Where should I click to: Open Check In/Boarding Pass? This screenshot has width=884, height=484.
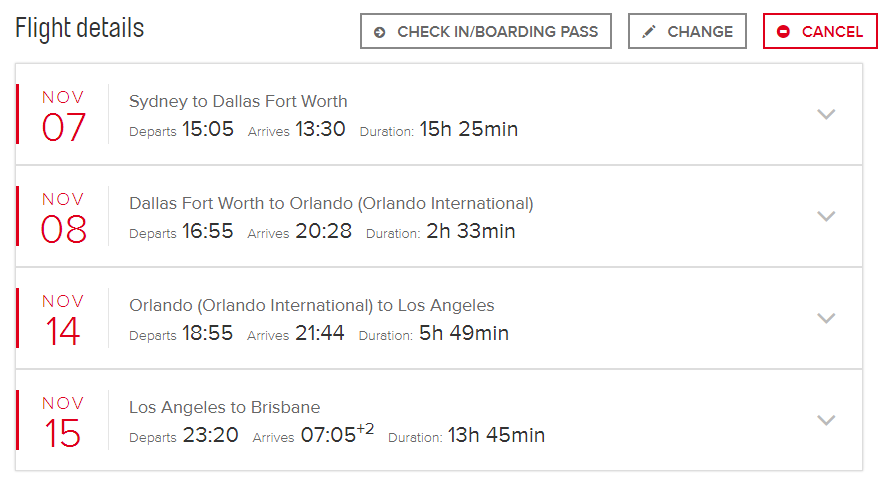point(485,32)
